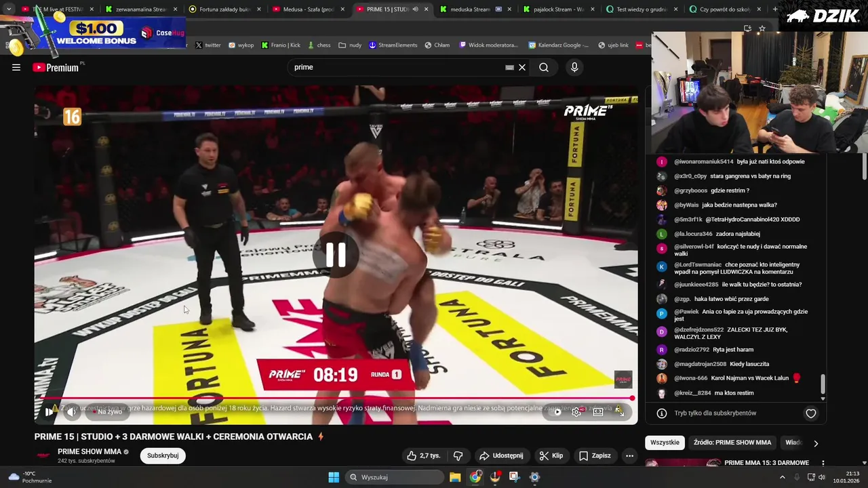
Task: Pause the live video from the control bar
Action: pyautogui.click(x=48, y=411)
